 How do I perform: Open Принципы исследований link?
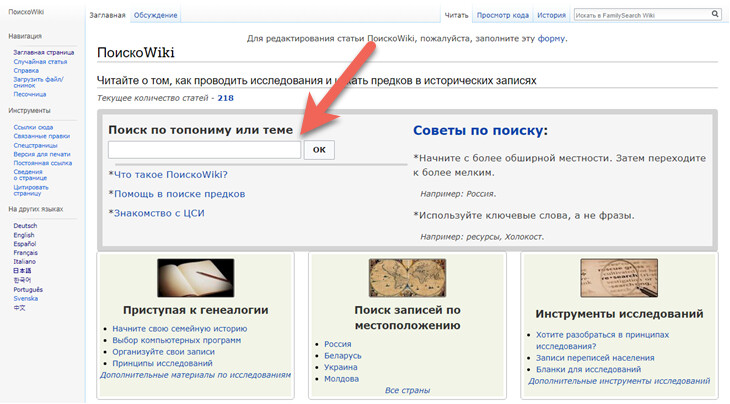click(x=162, y=363)
